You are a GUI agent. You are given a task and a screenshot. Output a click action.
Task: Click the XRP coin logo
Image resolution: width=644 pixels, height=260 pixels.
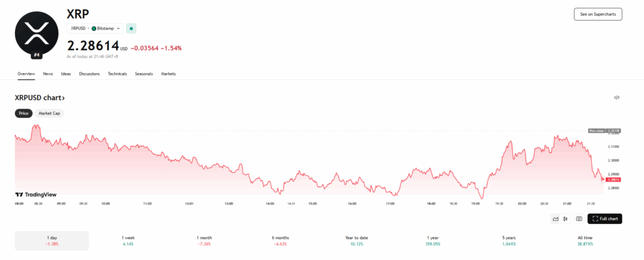click(x=37, y=33)
